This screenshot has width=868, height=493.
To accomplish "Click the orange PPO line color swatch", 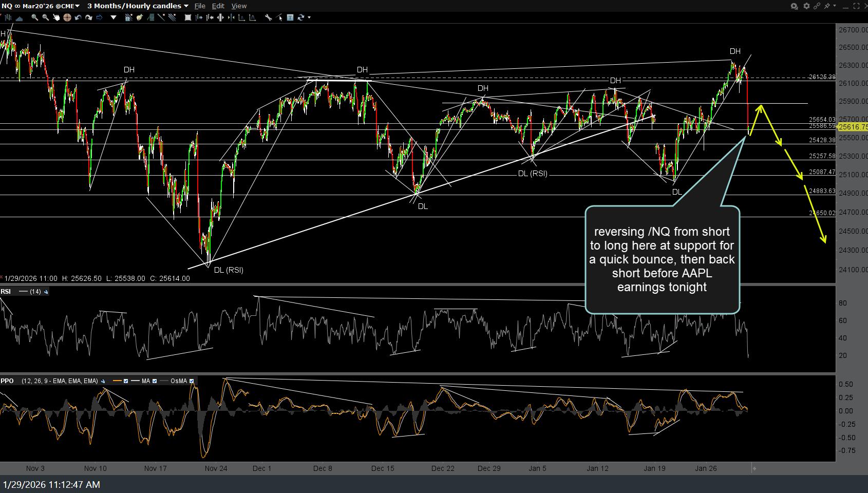I will [x=117, y=382].
